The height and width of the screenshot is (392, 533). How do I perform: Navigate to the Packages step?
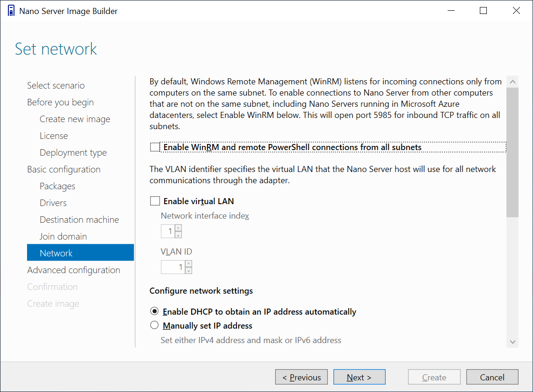(57, 186)
